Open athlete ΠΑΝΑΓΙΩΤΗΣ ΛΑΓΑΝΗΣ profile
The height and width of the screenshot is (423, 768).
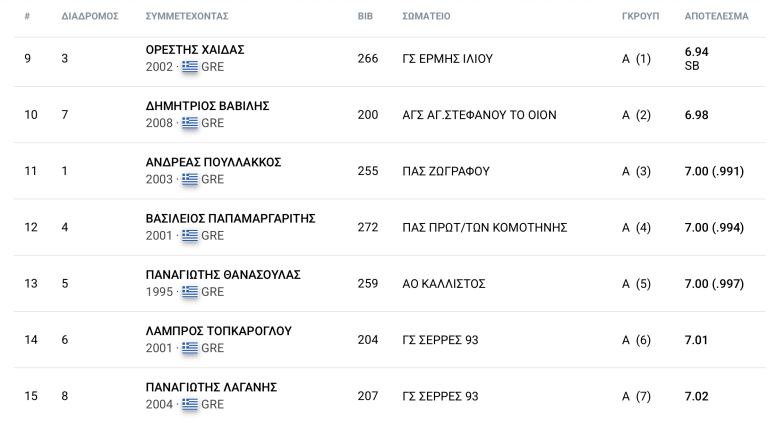[211, 388]
